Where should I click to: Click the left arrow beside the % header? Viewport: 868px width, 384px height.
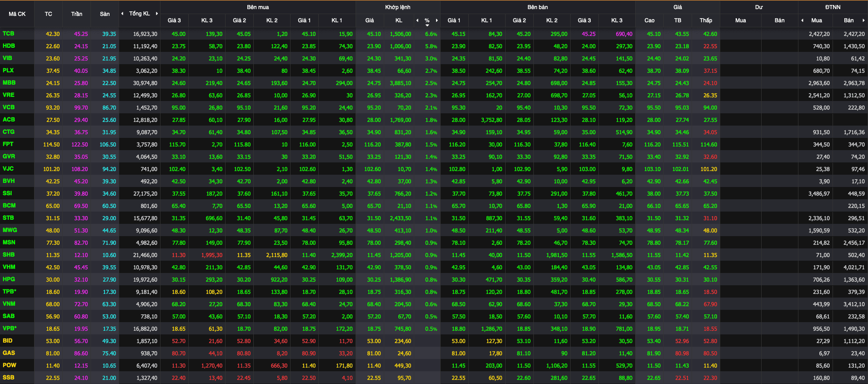(417, 20)
